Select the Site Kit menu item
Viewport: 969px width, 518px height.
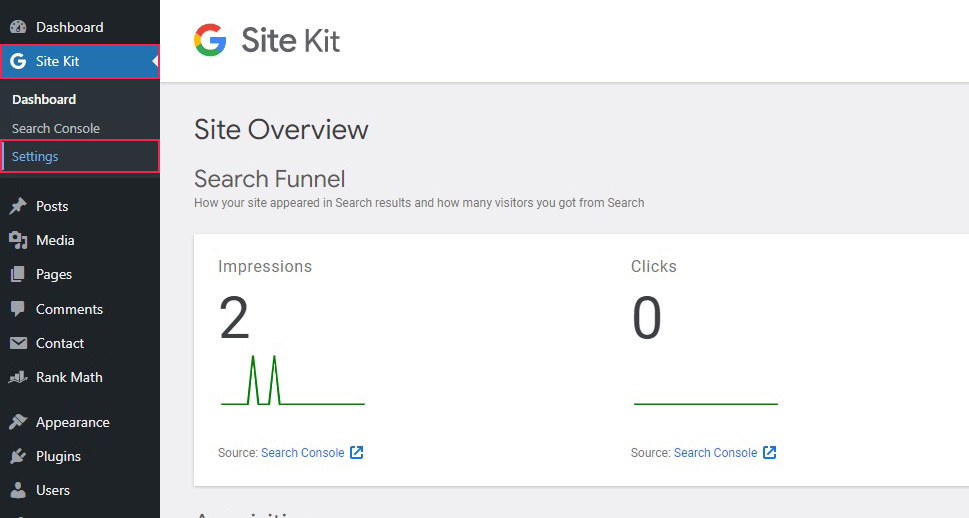point(80,61)
